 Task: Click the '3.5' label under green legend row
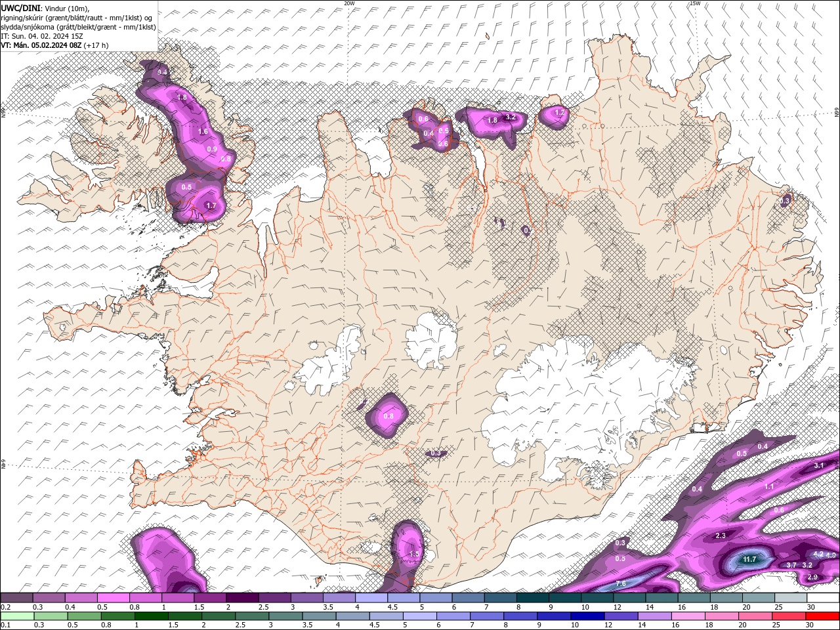[306, 625]
